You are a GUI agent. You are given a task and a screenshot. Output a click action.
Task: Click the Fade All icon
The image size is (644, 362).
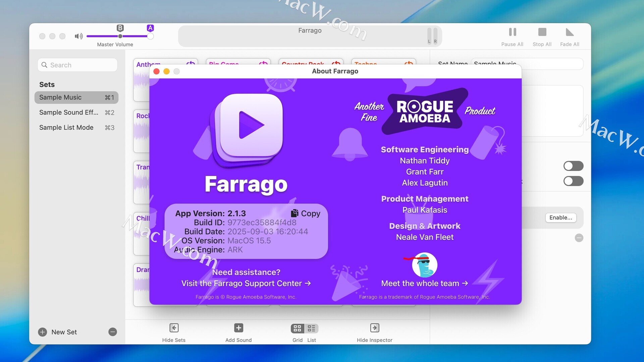pos(570,32)
